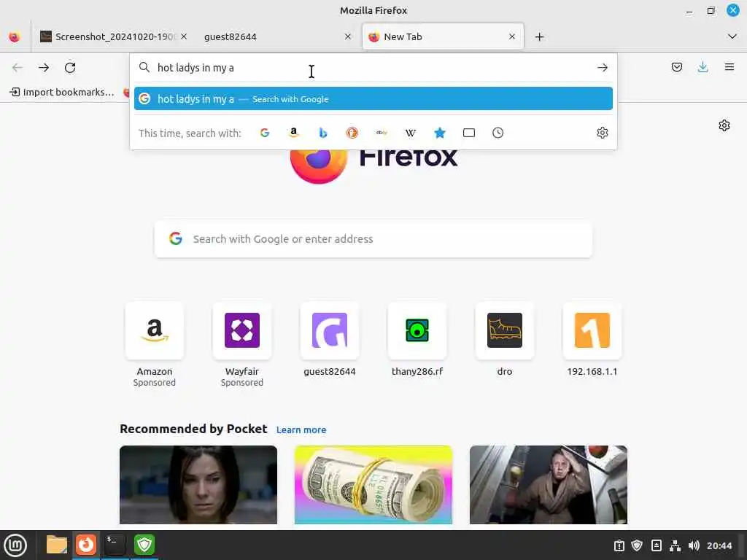Screen dimensions: 747x560
Task: Open the volume control in system tray
Action: point(694,545)
